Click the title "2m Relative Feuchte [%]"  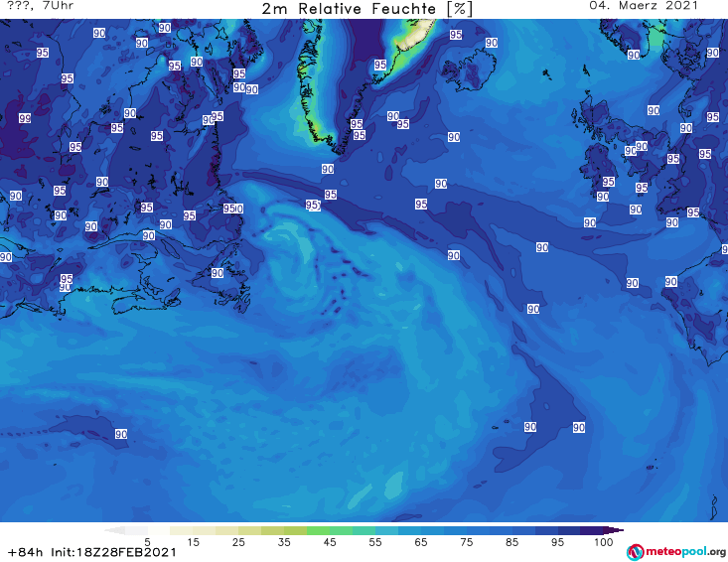click(366, 9)
